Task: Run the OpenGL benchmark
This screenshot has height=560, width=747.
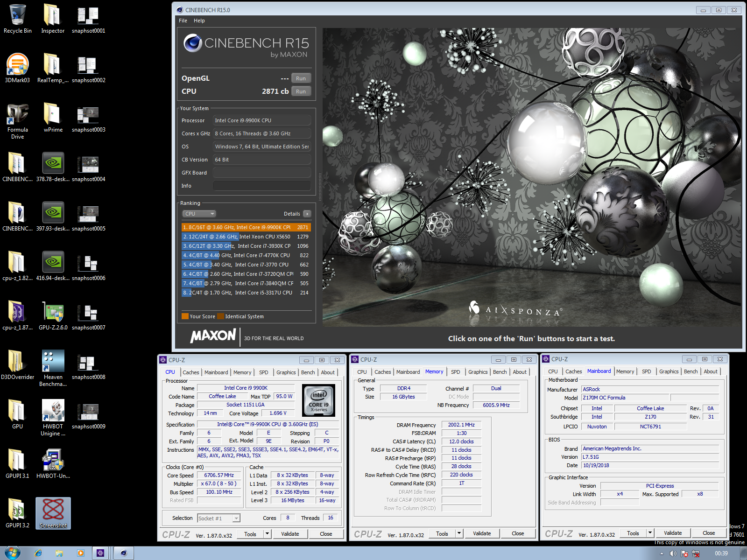Action: click(x=301, y=78)
